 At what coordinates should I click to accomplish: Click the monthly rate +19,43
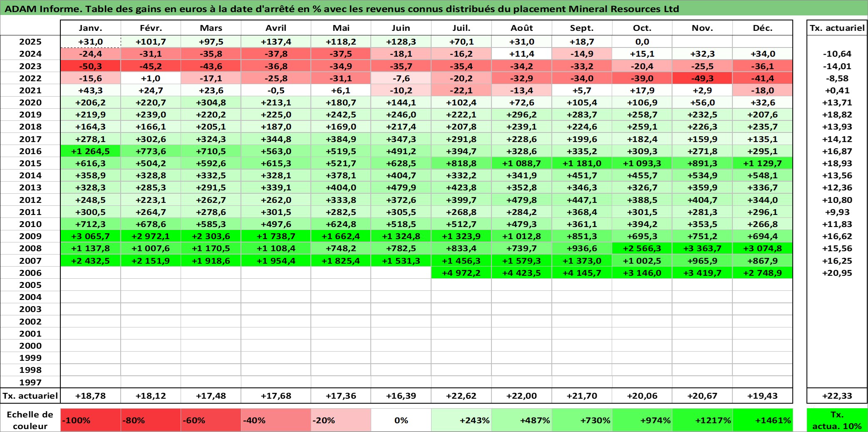[762, 396]
